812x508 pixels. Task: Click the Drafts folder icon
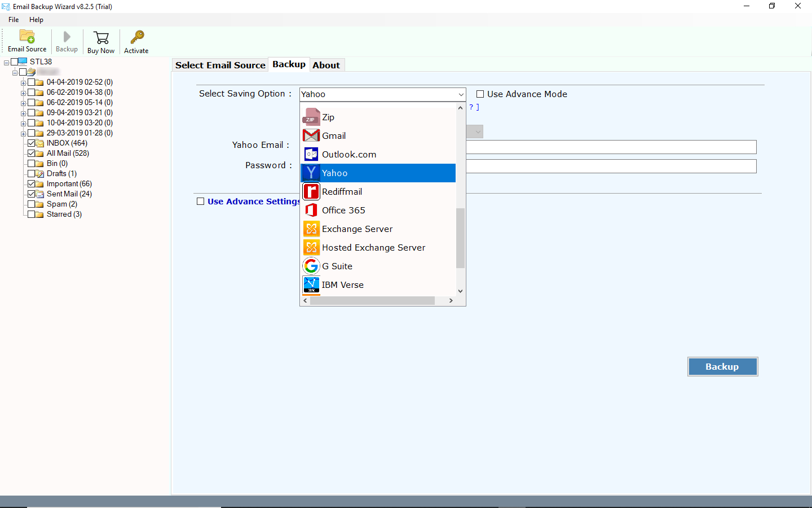click(x=40, y=174)
